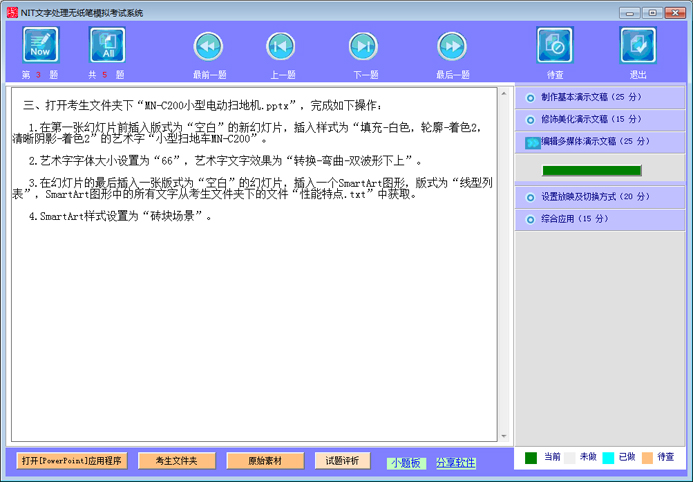Go to the next question (下一题)

point(363,47)
